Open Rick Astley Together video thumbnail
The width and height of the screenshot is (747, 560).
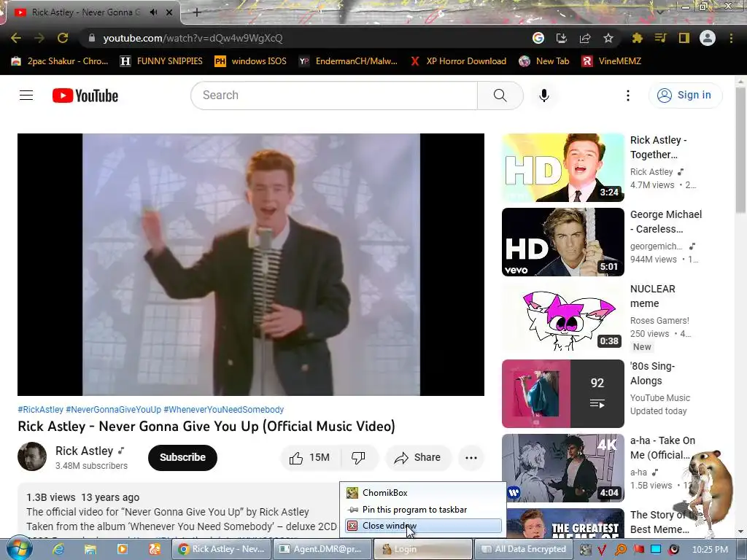(x=562, y=168)
